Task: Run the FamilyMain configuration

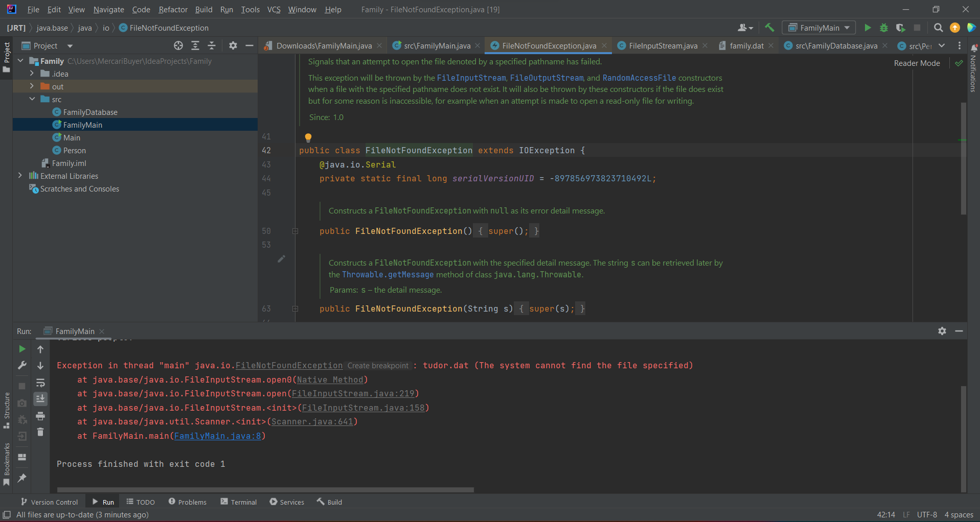Action: pyautogui.click(x=868, y=28)
